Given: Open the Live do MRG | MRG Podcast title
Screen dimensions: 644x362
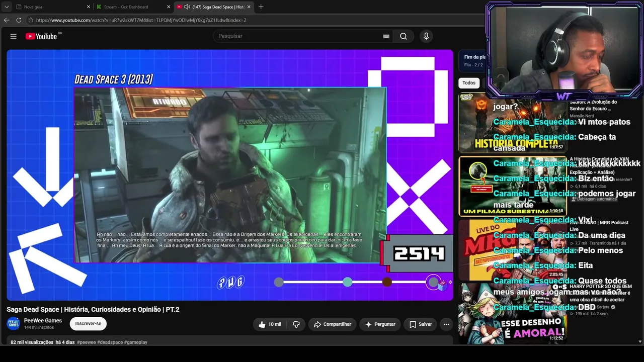Looking at the screenshot, I should 599,226.
